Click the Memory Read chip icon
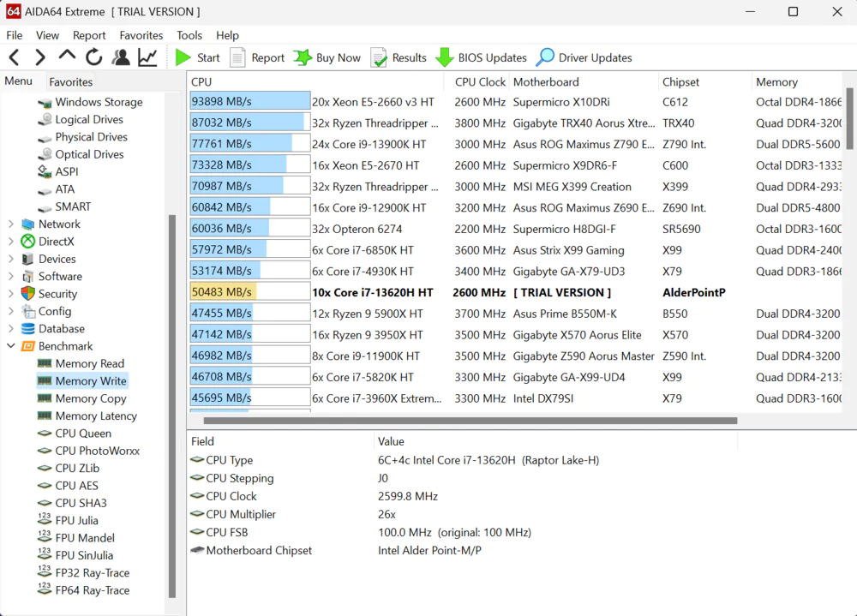Viewport: 857px width, 616px height. tap(45, 363)
